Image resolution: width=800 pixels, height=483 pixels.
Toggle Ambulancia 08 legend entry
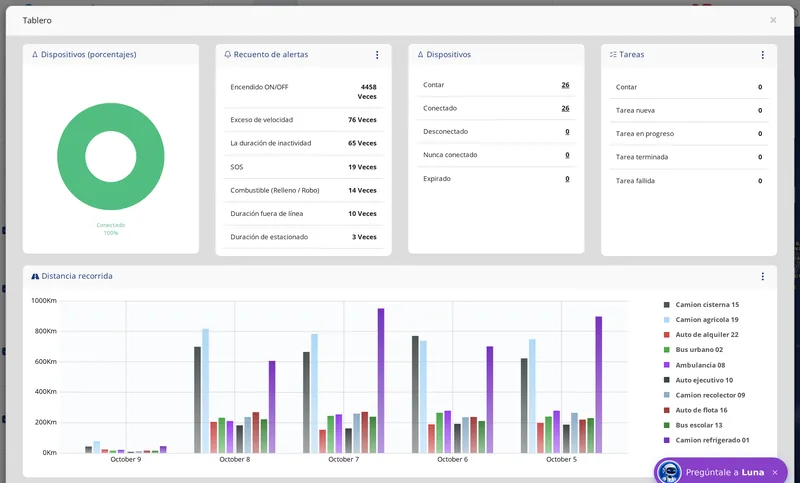point(694,365)
